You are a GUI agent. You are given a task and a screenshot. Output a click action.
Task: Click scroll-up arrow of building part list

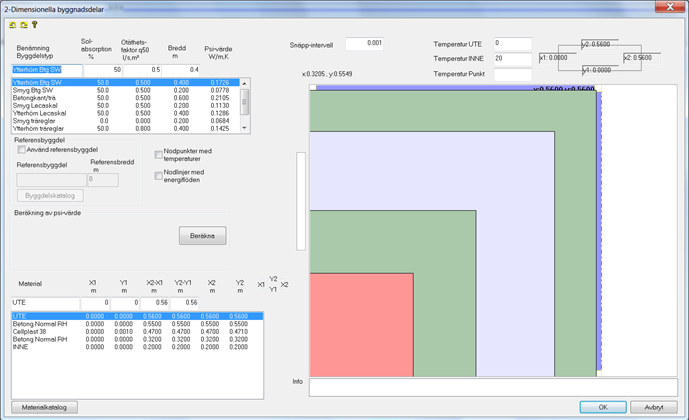pos(245,83)
